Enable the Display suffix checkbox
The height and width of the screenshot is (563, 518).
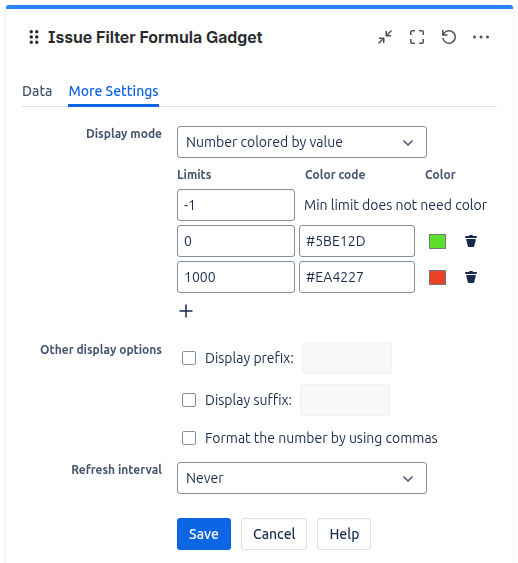(x=189, y=400)
